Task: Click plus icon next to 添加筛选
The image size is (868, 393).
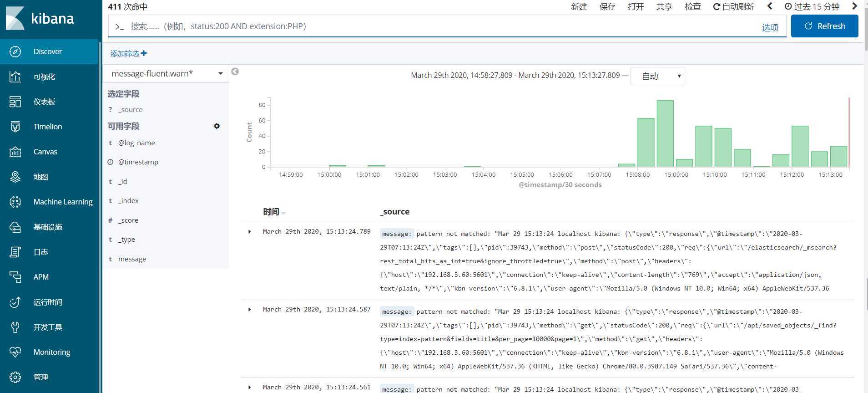Action: (144, 53)
